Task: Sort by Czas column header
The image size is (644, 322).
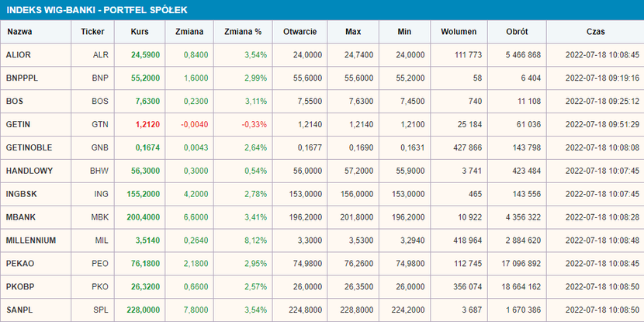Action: click(x=596, y=32)
